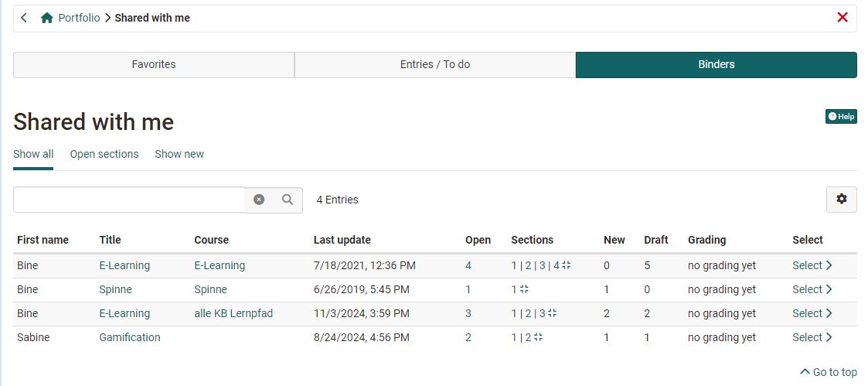Open the Spinne binder title link
This screenshot has height=386, width=868.
(115, 289)
